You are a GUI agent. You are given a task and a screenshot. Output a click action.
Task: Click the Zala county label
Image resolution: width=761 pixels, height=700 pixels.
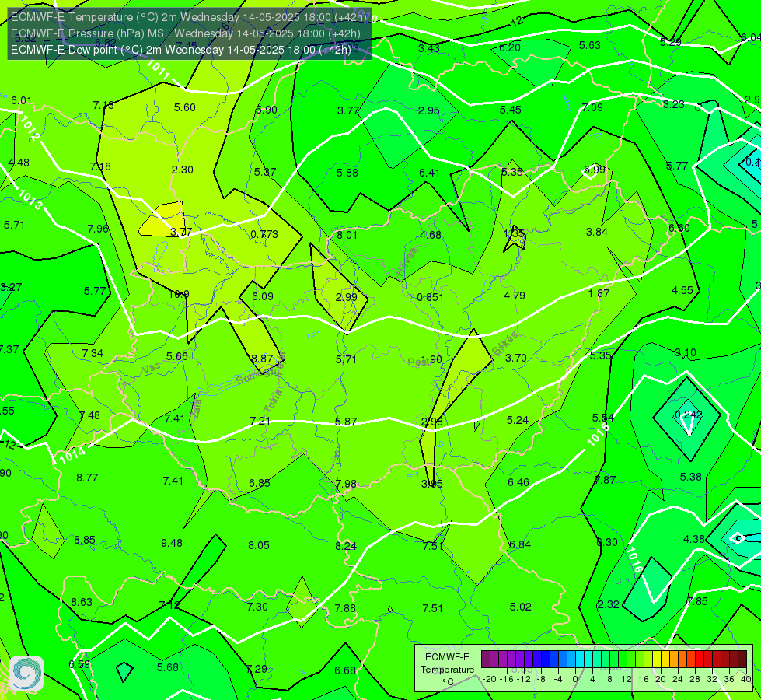tap(197, 408)
